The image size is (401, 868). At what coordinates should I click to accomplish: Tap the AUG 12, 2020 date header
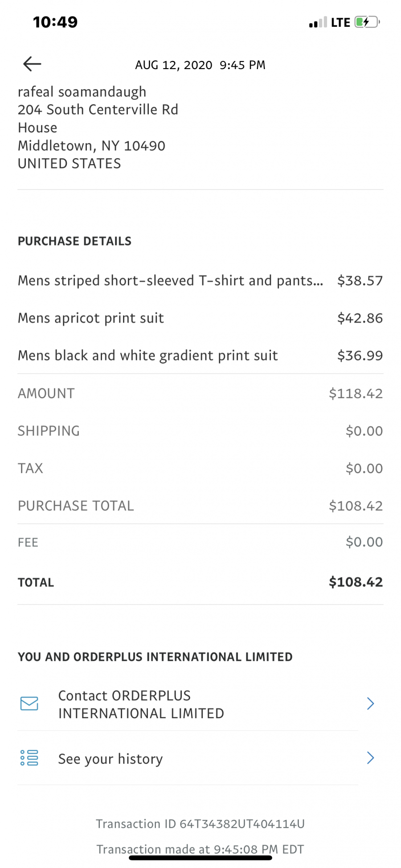[200, 65]
